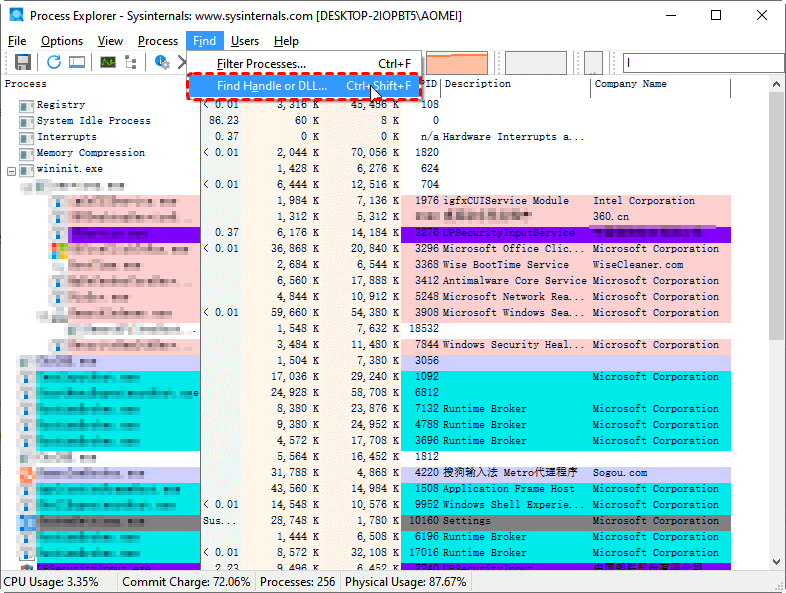Click the CPU graph monitor toolbar icon

[108, 62]
